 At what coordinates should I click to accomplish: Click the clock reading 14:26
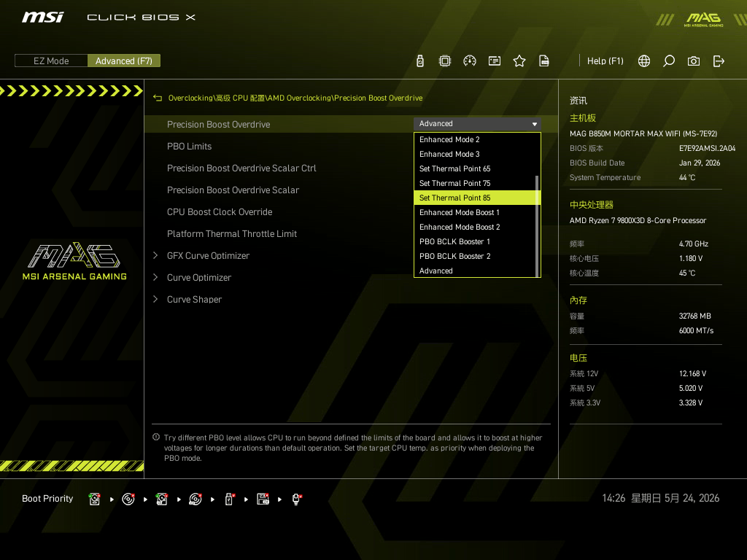pyautogui.click(x=614, y=498)
